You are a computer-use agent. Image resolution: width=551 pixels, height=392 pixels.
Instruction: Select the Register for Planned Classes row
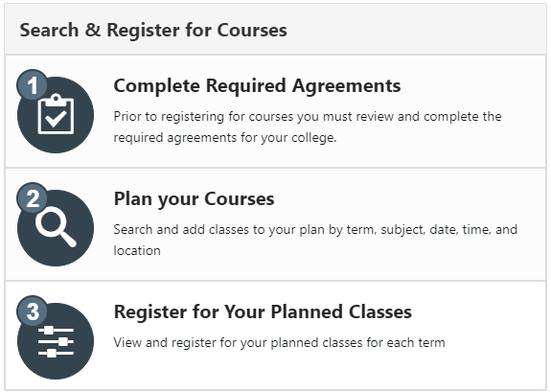276,335
